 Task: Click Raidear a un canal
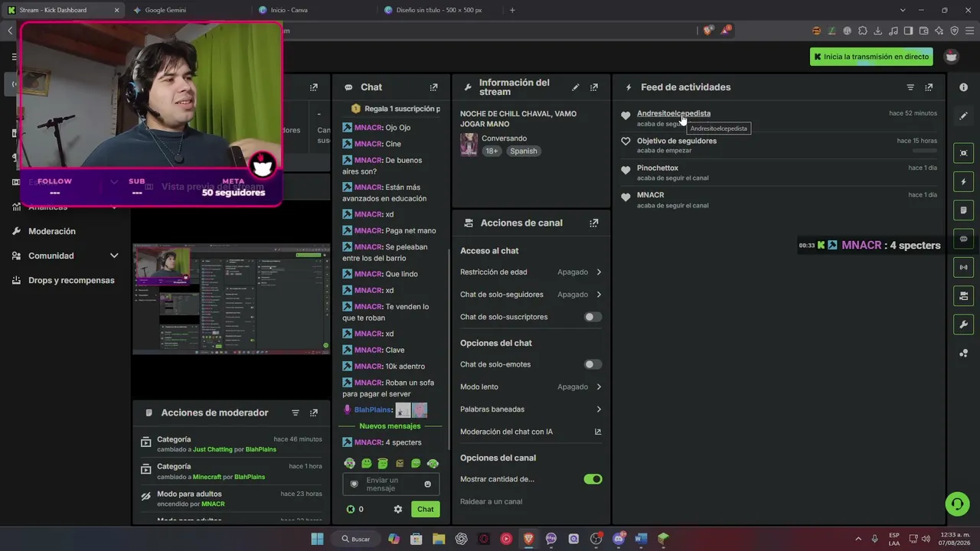click(492, 501)
